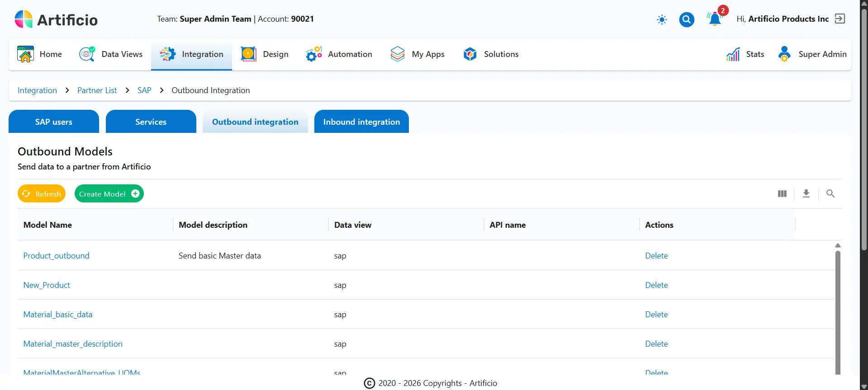This screenshot has height=390, width=868.
Task: Select the Services tab
Action: click(x=151, y=122)
